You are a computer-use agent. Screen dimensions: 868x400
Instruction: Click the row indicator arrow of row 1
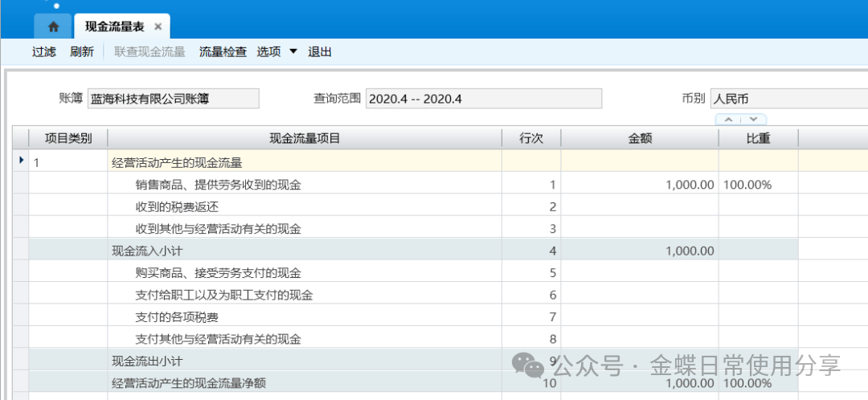tap(21, 161)
